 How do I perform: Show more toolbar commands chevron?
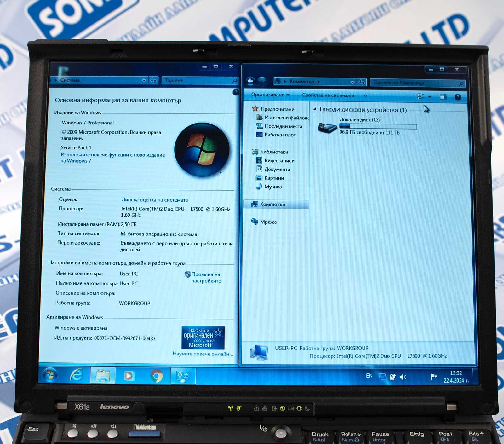coord(365,95)
